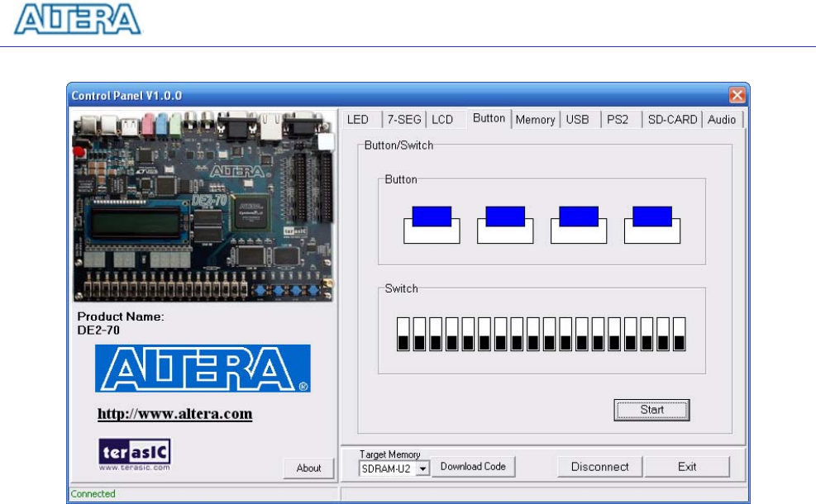The height and width of the screenshot is (504, 816).
Task: Click the blue Altera logo in panel
Action: coord(203,368)
